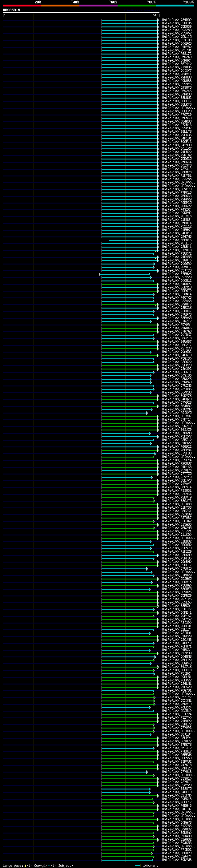Viewport: 197px width, 868px height.
Task: Click the UniRef100_B9Z229 label
Action: [176, 277]
